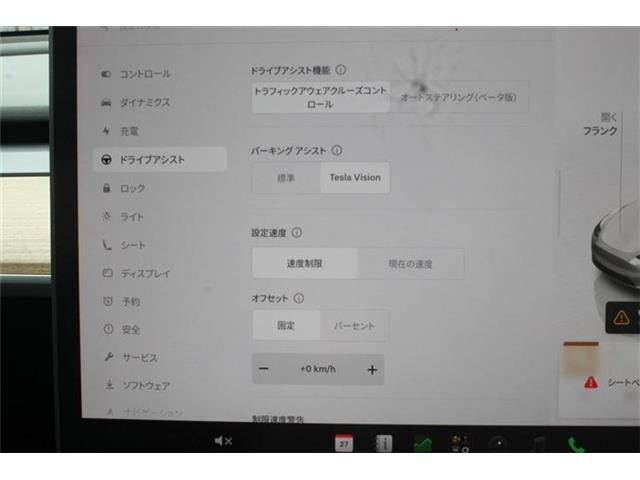Image resolution: width=640 pixels, height=480 pixels.
Task: Click the padlock icon beside ロック
Action: click(x=107, y=188)
